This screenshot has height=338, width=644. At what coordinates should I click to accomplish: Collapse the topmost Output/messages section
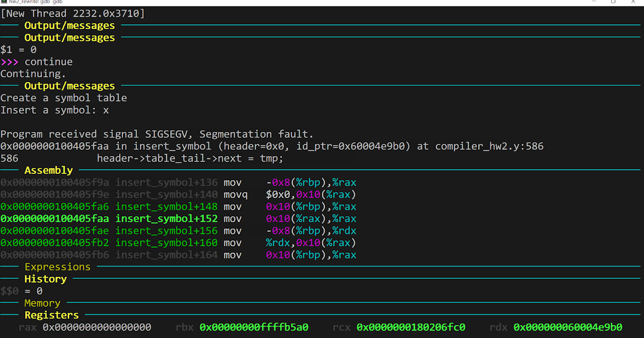(69, 25)
